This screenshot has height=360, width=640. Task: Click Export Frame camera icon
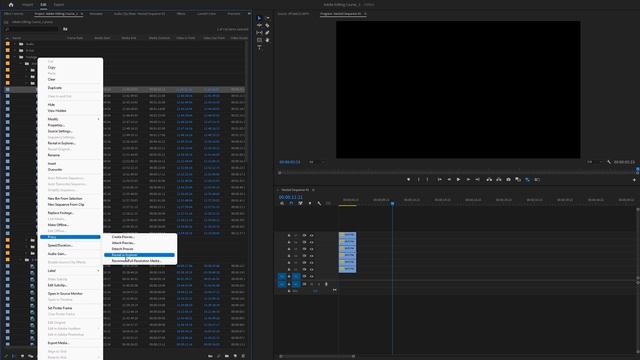(508, 180)
